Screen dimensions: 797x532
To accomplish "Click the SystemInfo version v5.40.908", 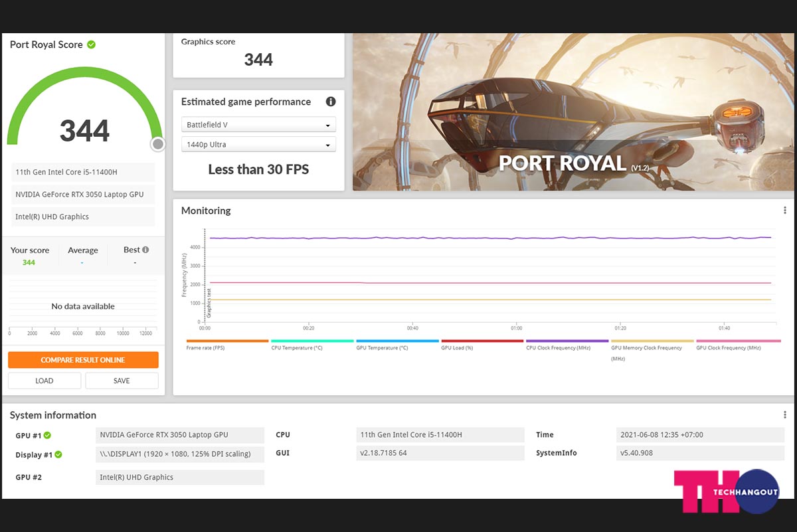I will 700,453.
